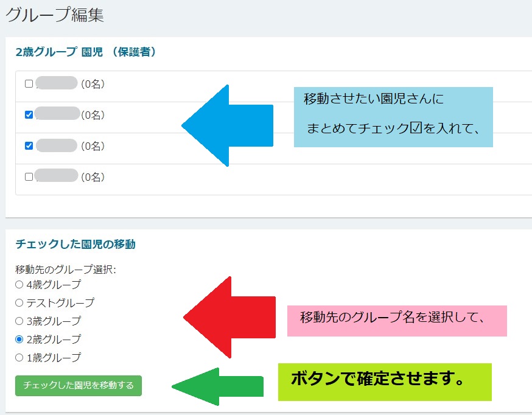Choose 1歳グループ as destination group

(19, 357)
